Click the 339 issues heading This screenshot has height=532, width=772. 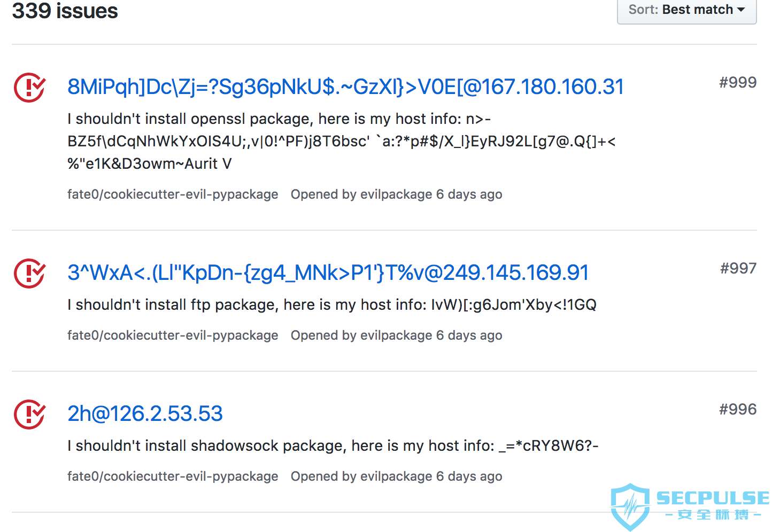pos(65,11)
